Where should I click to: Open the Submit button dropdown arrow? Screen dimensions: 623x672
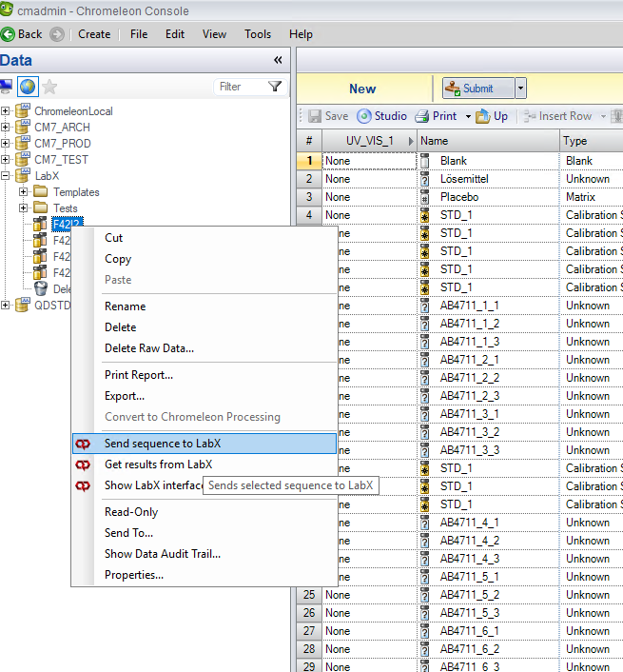(520, 89)
